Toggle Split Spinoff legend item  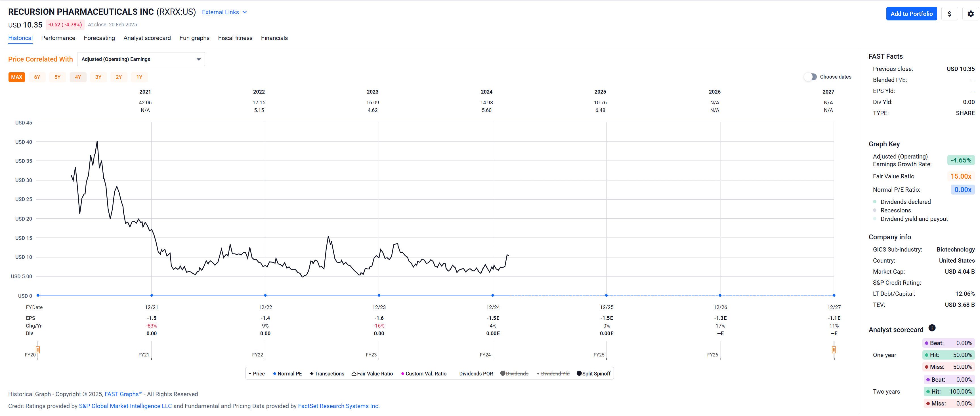pyautogui.click(x=593, y=374)
